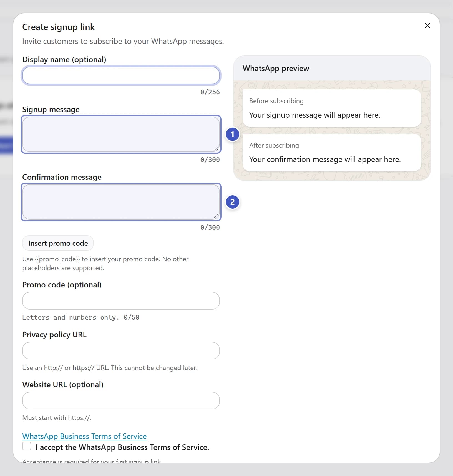Focus the Display name input field
The height and width of the screenshot is (476, 453).
[x=121, y=75]
